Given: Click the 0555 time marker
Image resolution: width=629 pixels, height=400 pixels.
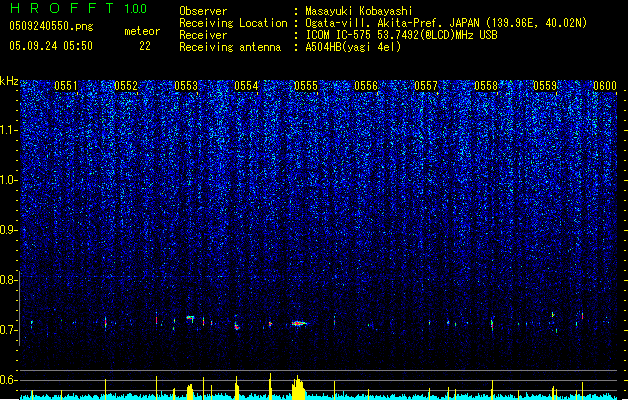Looking at the screenshot, I should 306,86.
